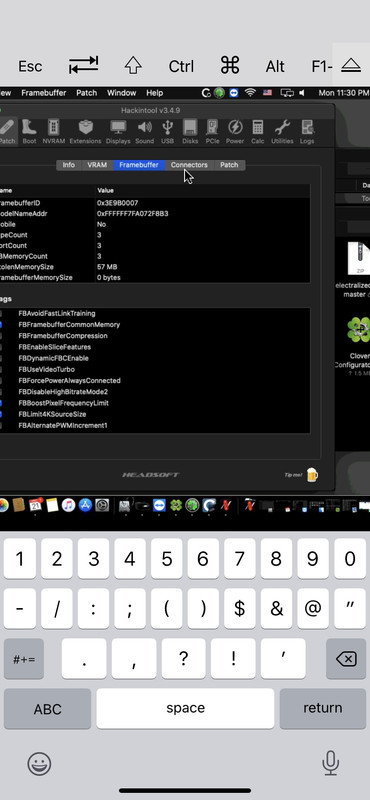Tap the backspace delete key

pyautogui.click(x=346, y=659)
